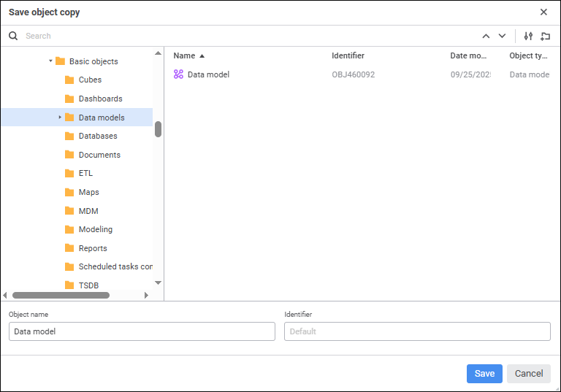Go to previous search result arrow
Viewport: 561px width, 392px height.
point(486,36)
